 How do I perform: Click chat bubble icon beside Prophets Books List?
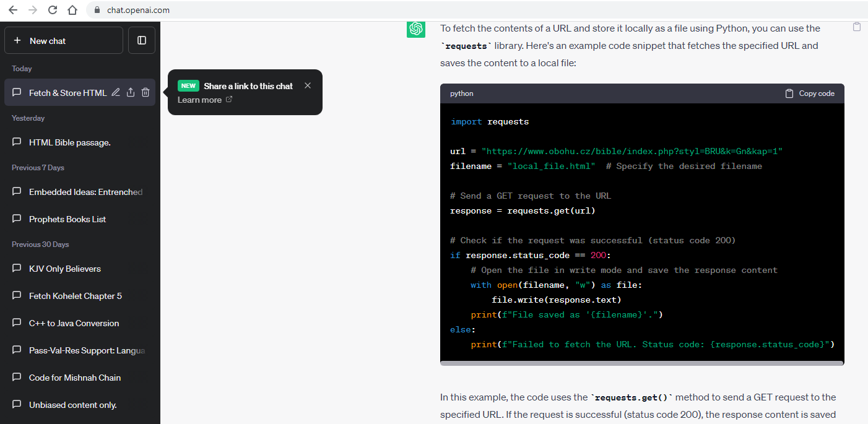17,219
